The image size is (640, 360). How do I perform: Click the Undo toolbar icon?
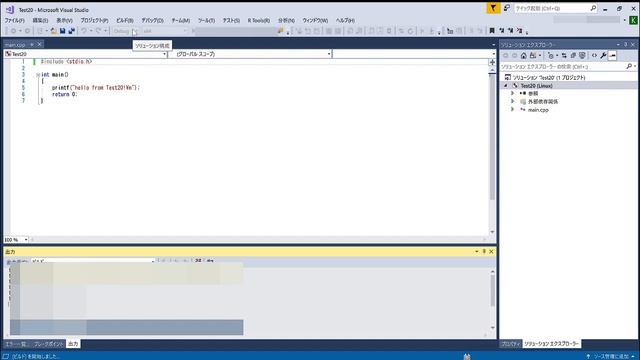coord(84,31)
